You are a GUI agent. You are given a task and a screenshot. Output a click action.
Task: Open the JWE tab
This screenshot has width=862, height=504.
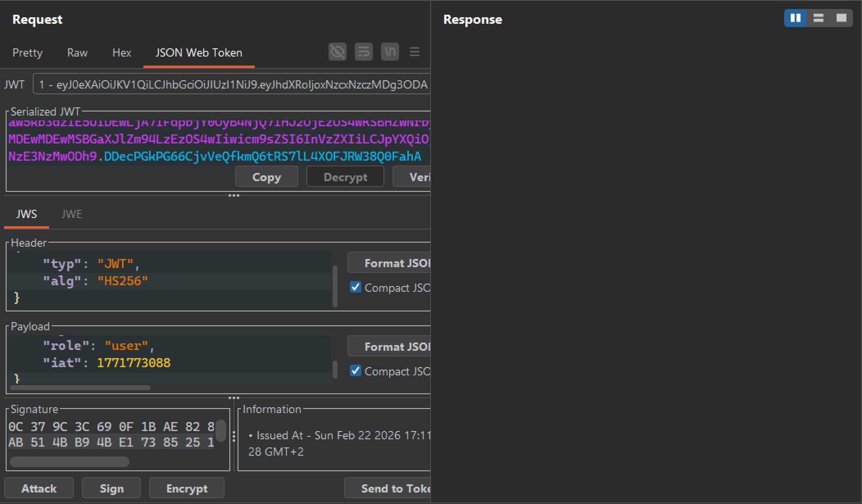click(x=72, y=213)
